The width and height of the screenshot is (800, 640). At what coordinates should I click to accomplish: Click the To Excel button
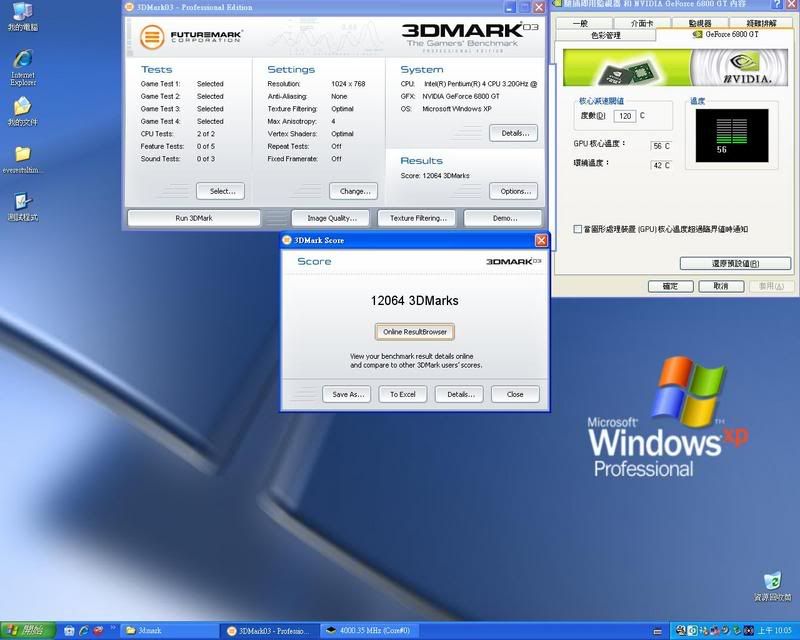(403, 394)
